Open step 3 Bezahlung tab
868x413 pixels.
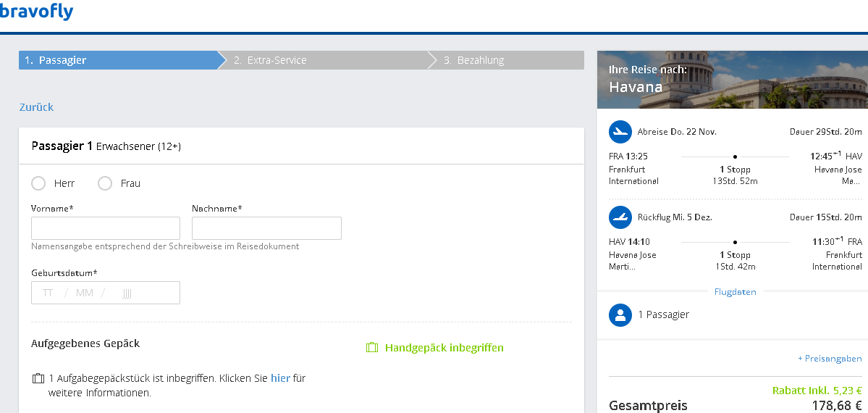coord(507,60)
